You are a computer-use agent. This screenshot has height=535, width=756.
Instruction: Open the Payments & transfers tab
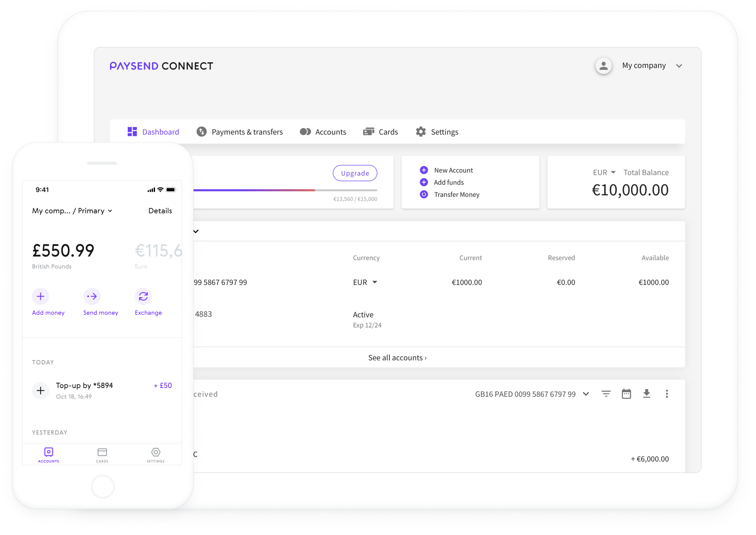[239, 132]
